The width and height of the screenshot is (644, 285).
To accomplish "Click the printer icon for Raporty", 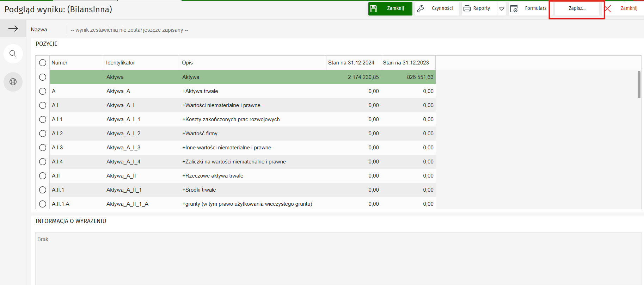I will [x=467, y=8].
